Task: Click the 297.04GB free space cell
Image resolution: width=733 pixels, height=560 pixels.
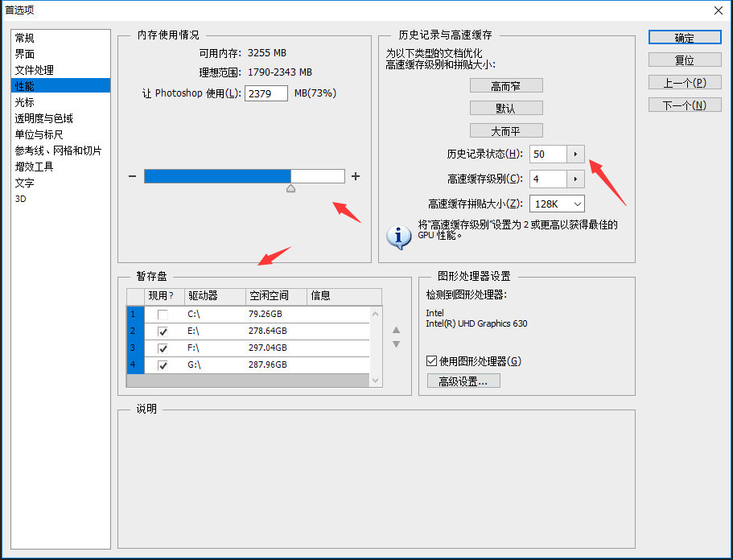Action: click(x=268, y=348)
